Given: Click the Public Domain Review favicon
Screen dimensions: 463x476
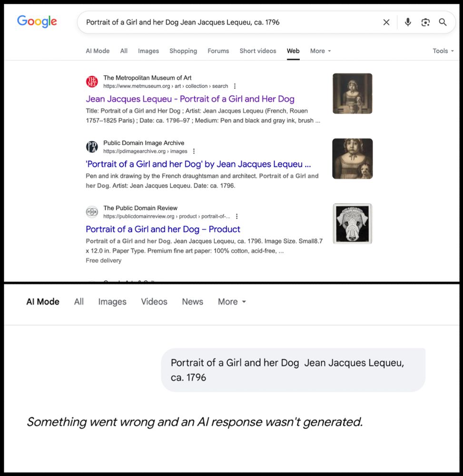Looking at the screenshot, I should (91, 211).
